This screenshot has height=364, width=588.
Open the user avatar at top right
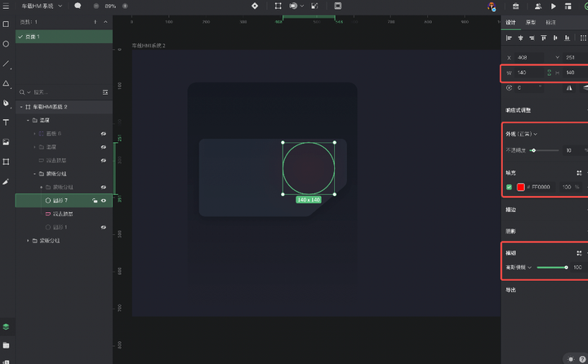pyautogui.click(x=492, y=7)
